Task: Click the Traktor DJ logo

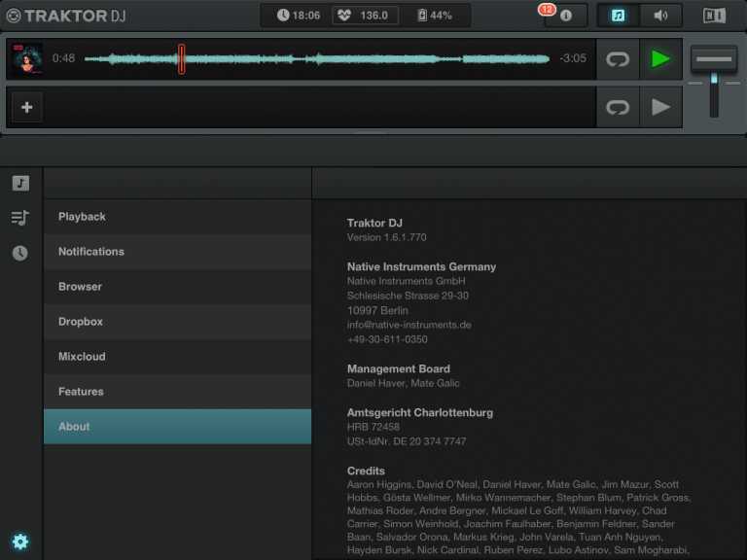Action: point(66,16)
